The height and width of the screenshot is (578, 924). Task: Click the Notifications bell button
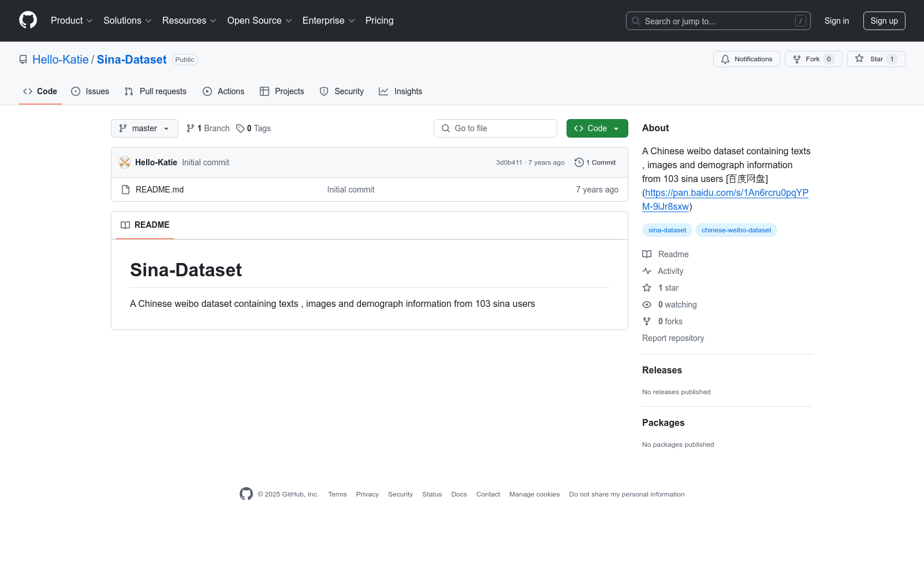(x=746, y=59)
